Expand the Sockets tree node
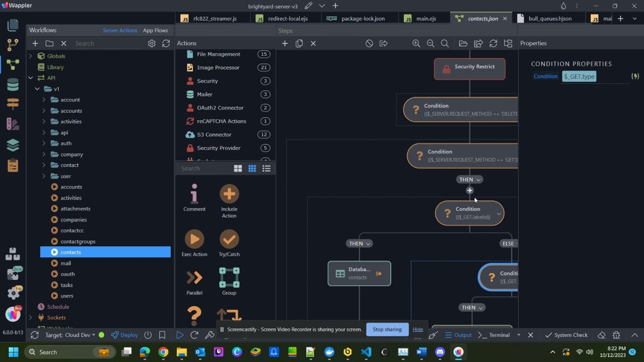The image size is (644, 362). click(31, 318)
